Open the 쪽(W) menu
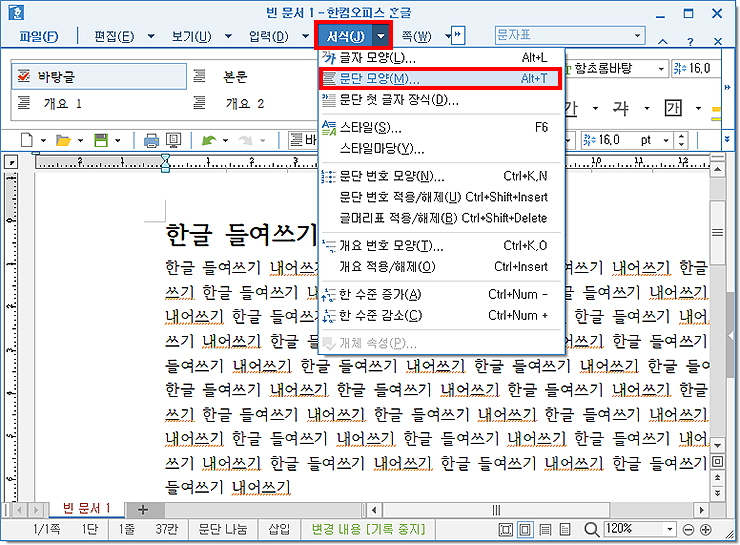The image size is (740, 545). [416, 36]
